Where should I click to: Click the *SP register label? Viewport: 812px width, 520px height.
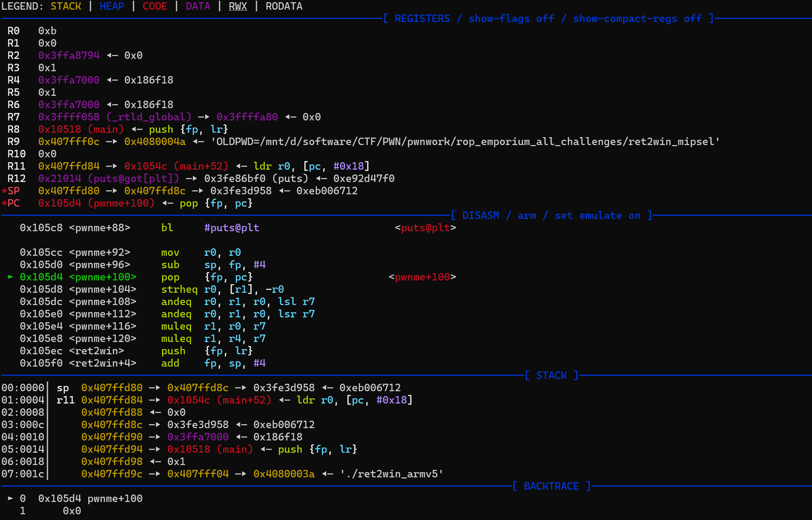click(x=11, y=191)
